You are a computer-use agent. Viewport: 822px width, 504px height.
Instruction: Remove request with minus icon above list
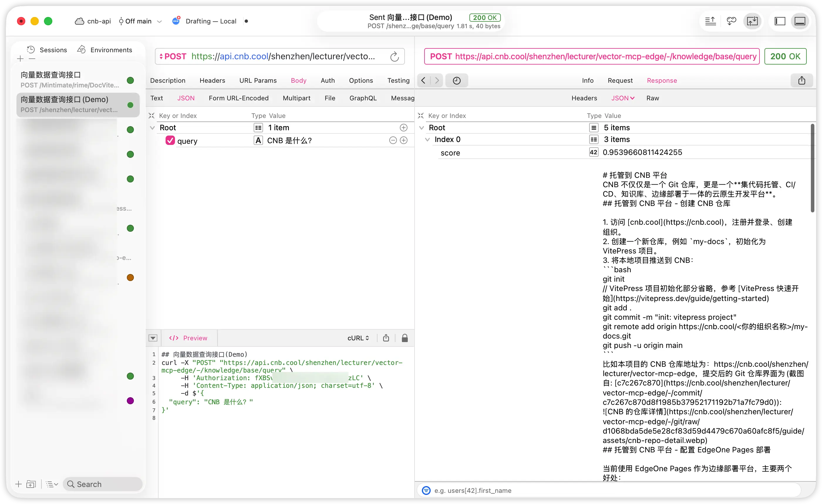click(x=32, y=59)
